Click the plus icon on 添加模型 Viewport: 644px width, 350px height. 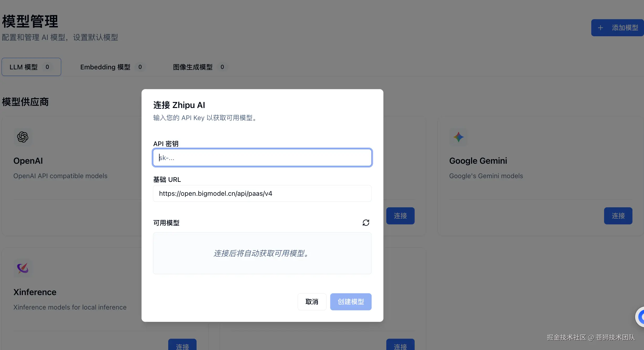[600, 28]
